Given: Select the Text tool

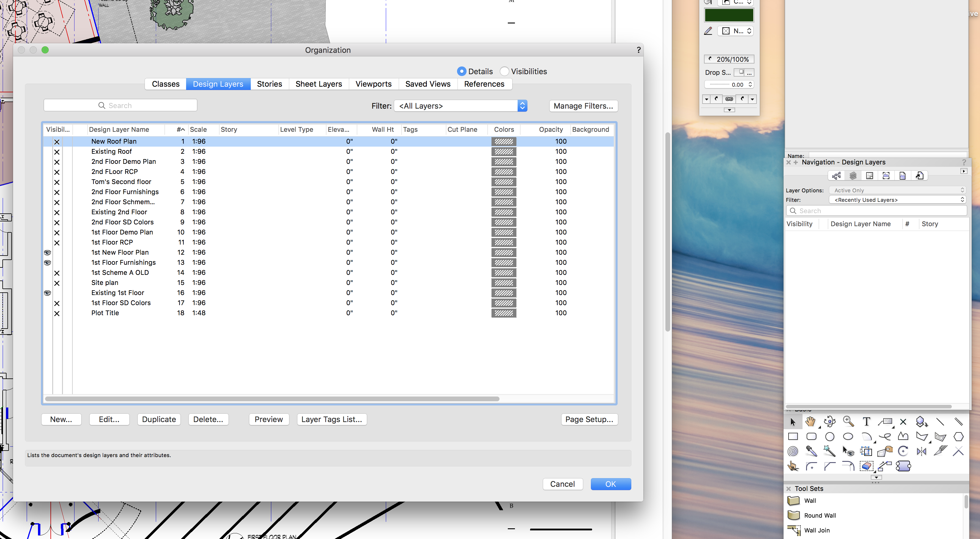Looking at the screenshot, I should click(x=866, y=421).
